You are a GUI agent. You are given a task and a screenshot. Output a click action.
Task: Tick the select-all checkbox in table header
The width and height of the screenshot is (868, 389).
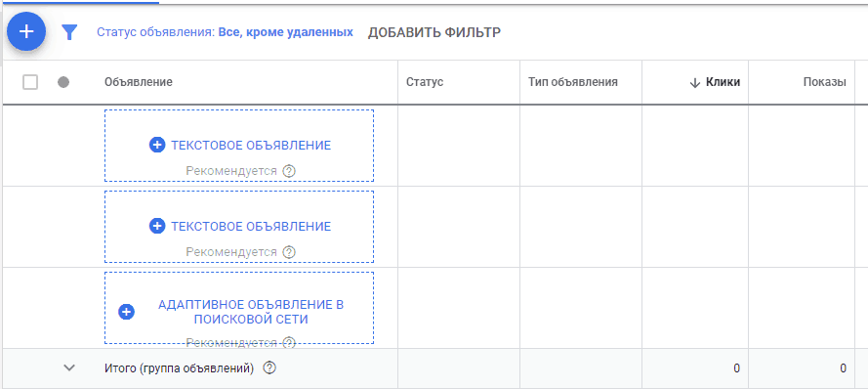(x=30, y=82)
